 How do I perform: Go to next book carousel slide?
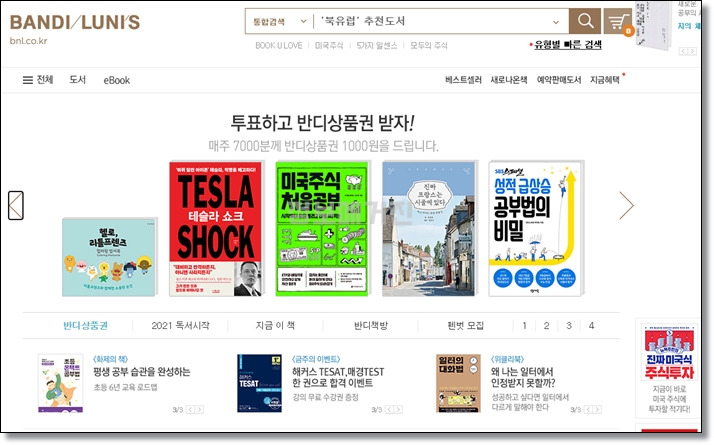point(627,205)
